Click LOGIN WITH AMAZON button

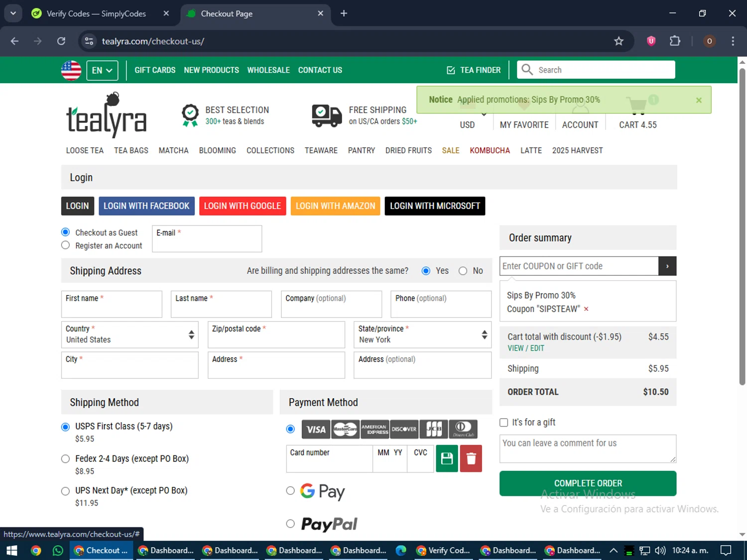(335, 206)
